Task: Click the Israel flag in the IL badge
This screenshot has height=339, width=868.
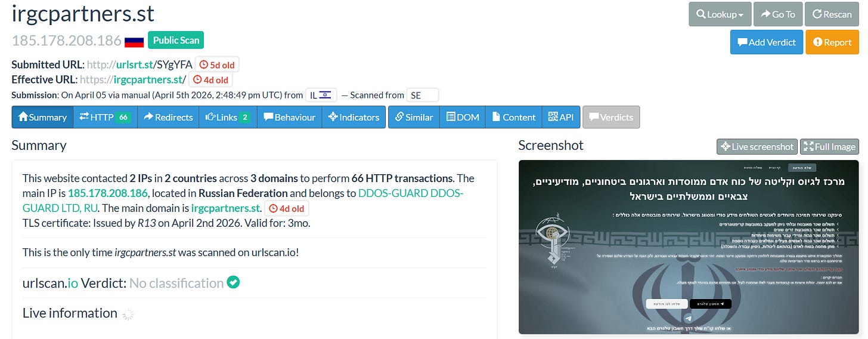Action: click(x=325, y=95)
